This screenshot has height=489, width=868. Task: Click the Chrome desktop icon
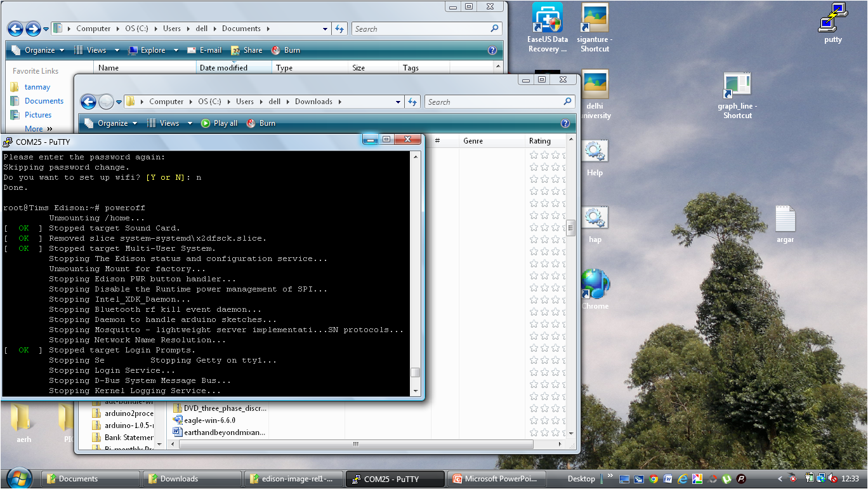tap(595, 289)
